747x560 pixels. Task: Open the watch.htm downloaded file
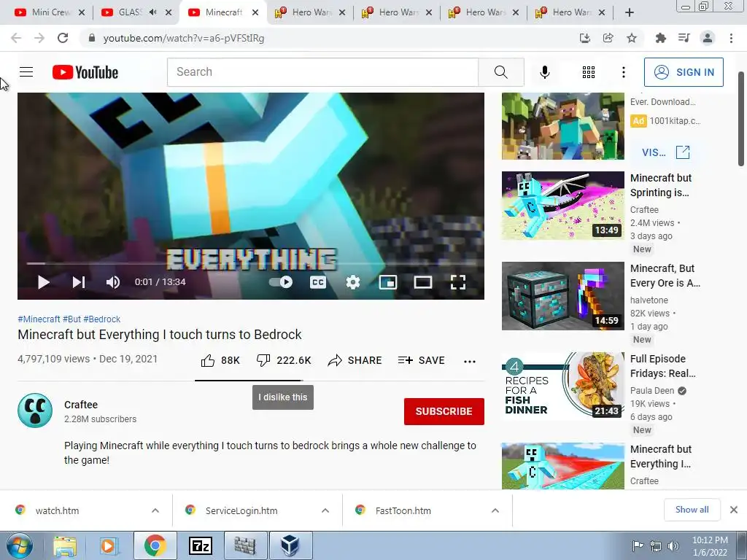click(57, 510)
